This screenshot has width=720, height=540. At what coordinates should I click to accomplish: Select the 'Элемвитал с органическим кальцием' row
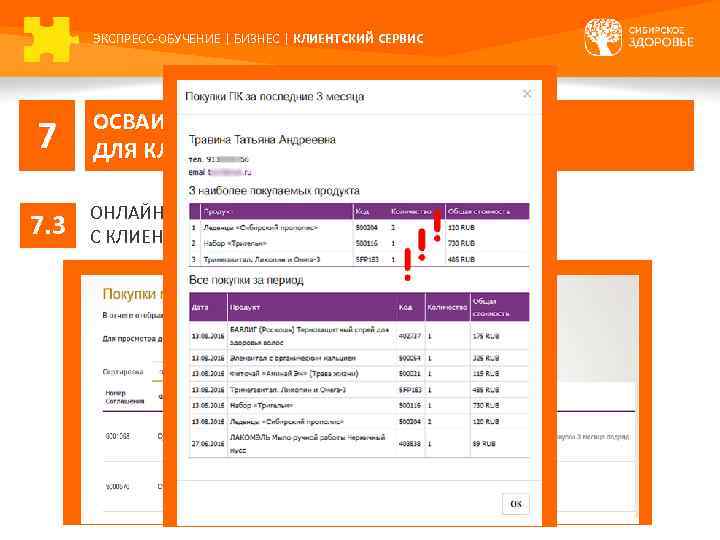point(359,358)
